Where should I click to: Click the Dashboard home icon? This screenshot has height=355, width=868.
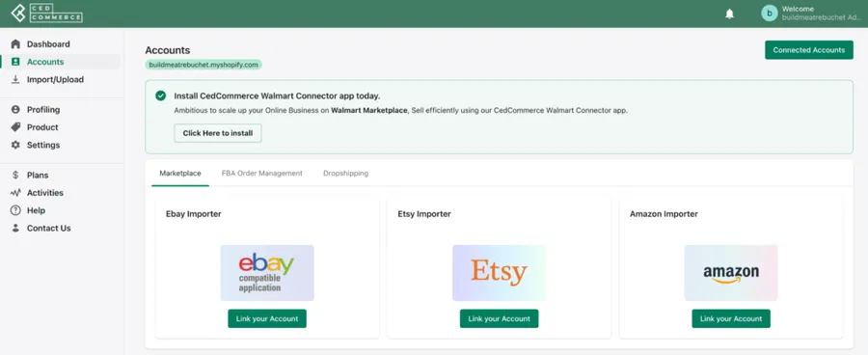coord(15,44)
